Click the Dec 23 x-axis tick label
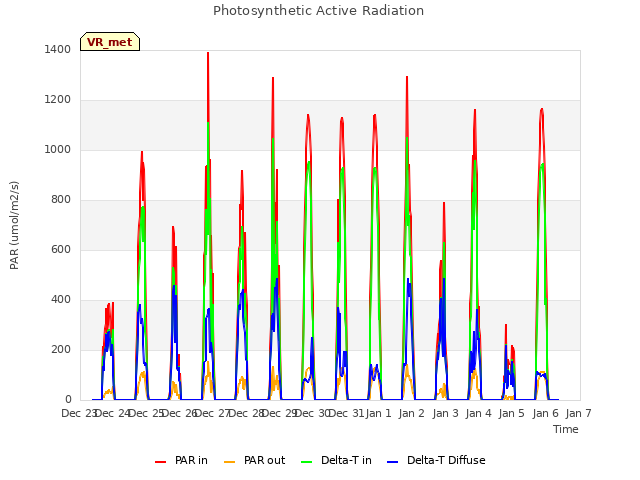 point(78,413)
